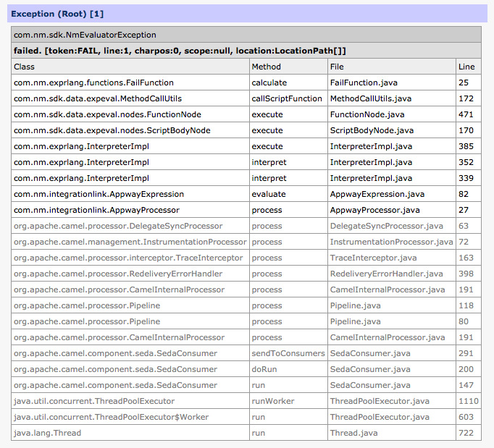The height and width of the screenshot is (448, 494).
Task: Click line number 1110 cell
Action: tap(469, 401)
